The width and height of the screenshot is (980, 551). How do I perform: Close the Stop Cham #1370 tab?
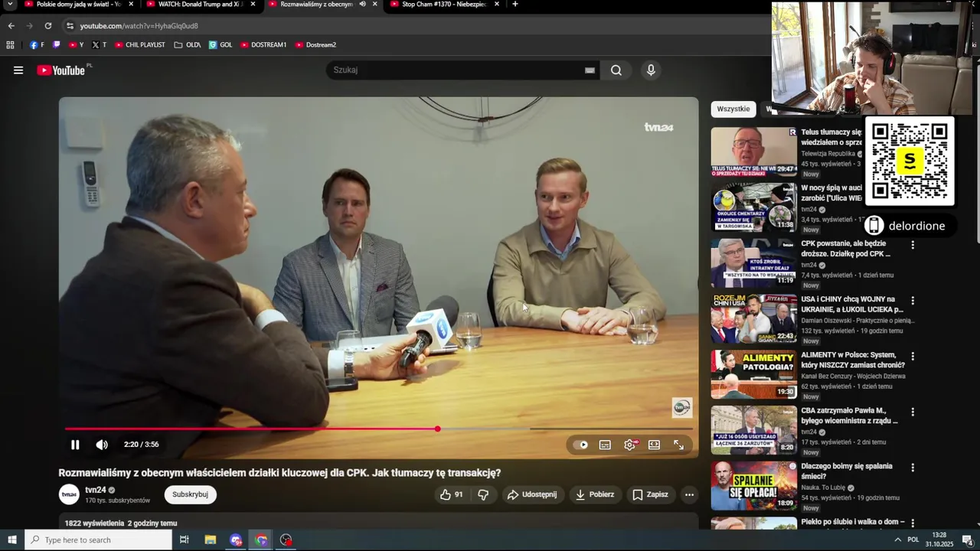coord(497,4)
